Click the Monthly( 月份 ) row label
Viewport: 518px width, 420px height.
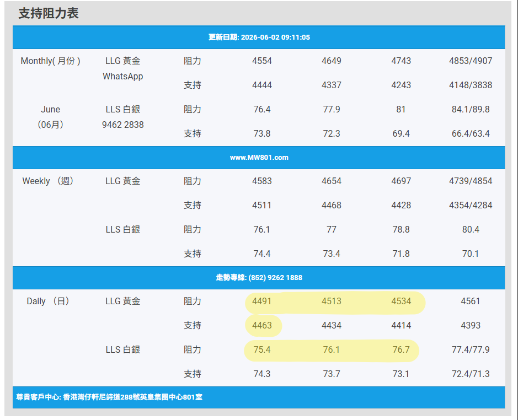coord(51,61)
